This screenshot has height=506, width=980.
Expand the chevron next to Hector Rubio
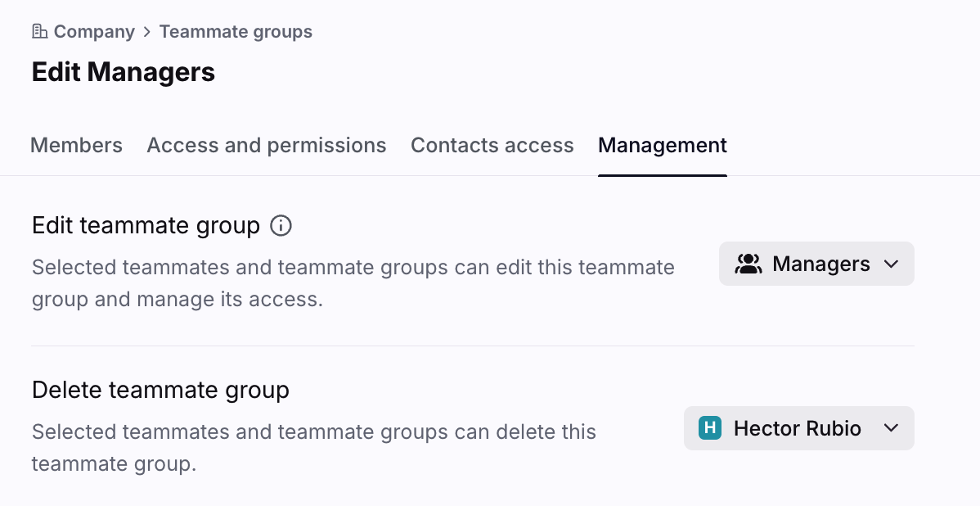892,428
